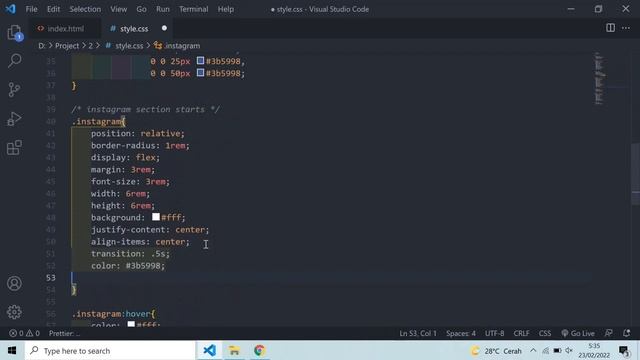Click the taskbar clock showing 23/02/2022

[x=594, y=351]
